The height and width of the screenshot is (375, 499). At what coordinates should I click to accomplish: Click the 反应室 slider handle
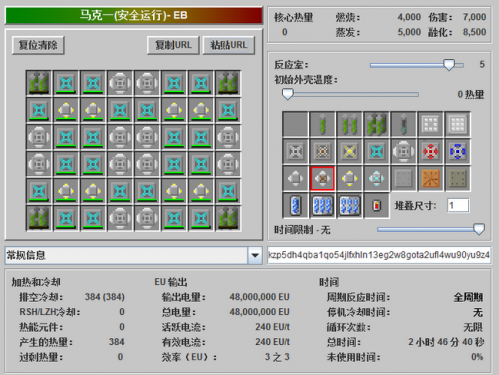(449, 64)
